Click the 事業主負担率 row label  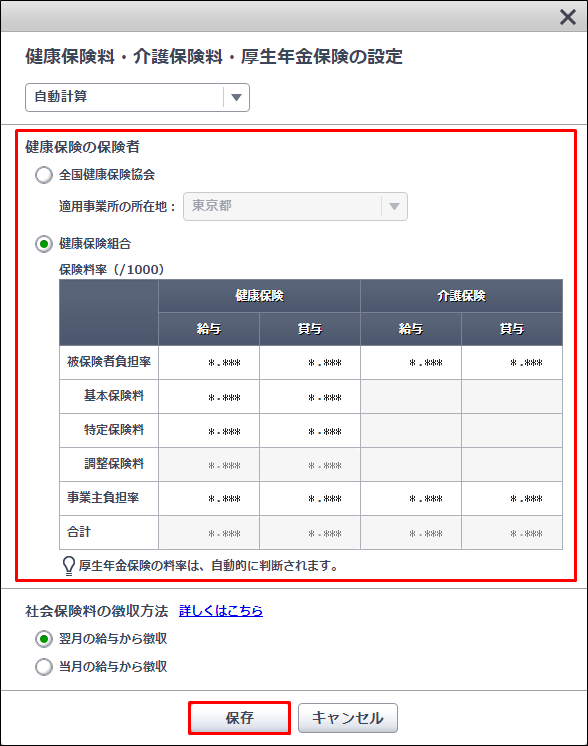pyautogui.click(x=103, y=498)
